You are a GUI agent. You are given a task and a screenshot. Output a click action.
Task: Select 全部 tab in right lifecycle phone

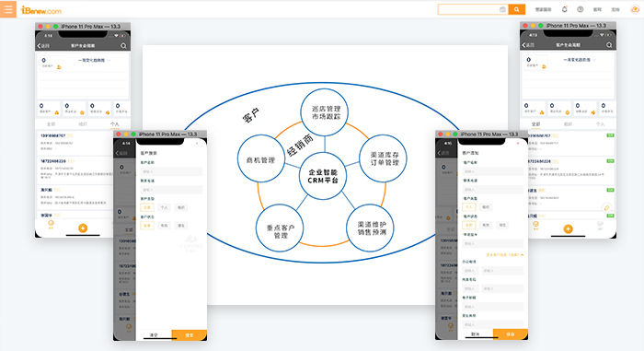pos(536,123)
